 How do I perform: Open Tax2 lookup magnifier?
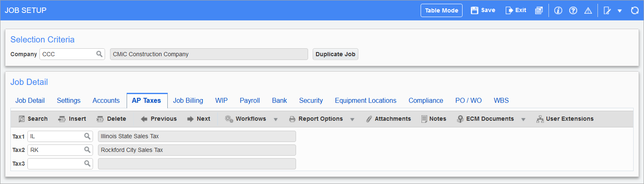87,150
